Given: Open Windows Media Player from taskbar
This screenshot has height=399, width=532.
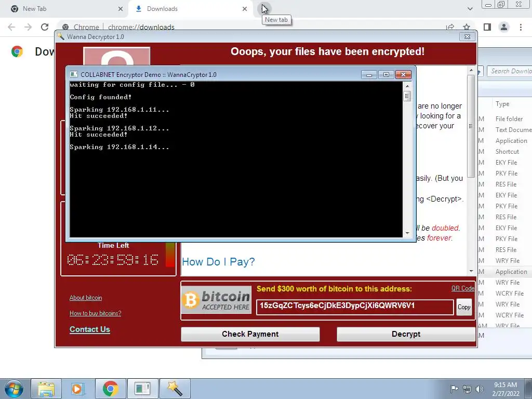Looking at the screenshot, I should 78,389.
